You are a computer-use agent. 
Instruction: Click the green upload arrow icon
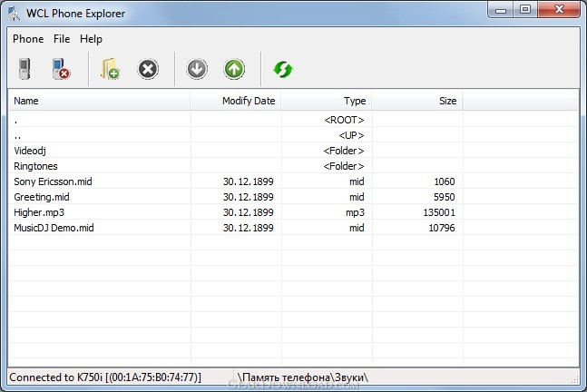click(x=234, y=69)
